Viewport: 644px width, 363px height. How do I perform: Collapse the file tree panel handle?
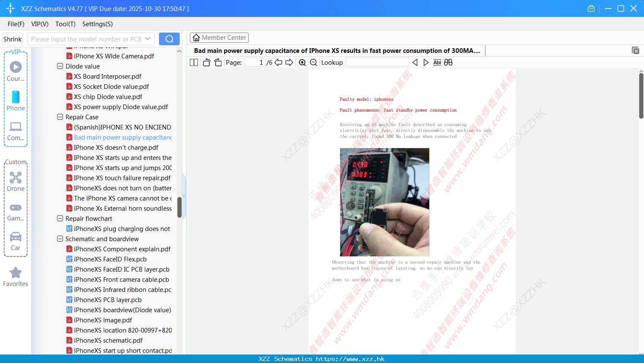point(184,195)
